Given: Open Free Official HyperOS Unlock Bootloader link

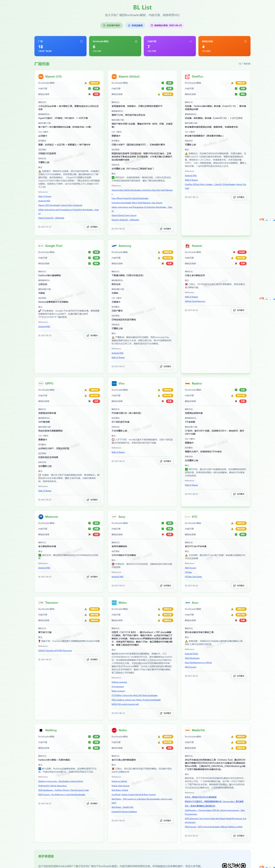Looking at the screenshot, I should [130, 198].
